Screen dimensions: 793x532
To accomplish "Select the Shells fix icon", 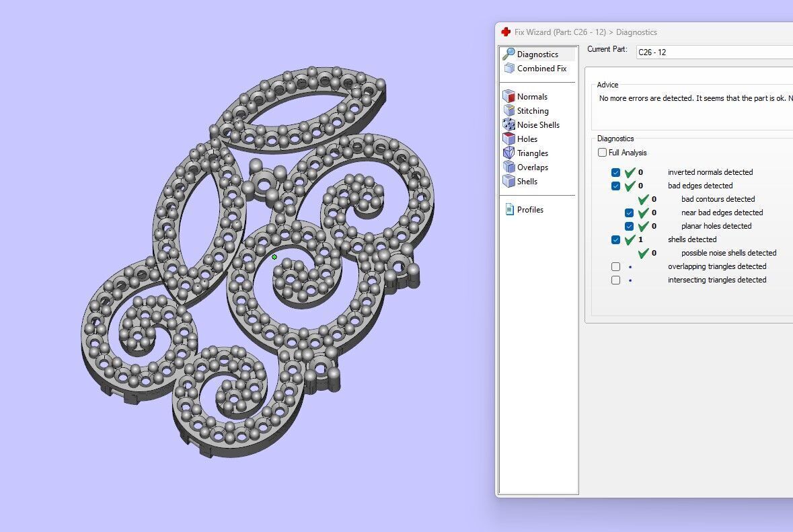I will (508, 181).
